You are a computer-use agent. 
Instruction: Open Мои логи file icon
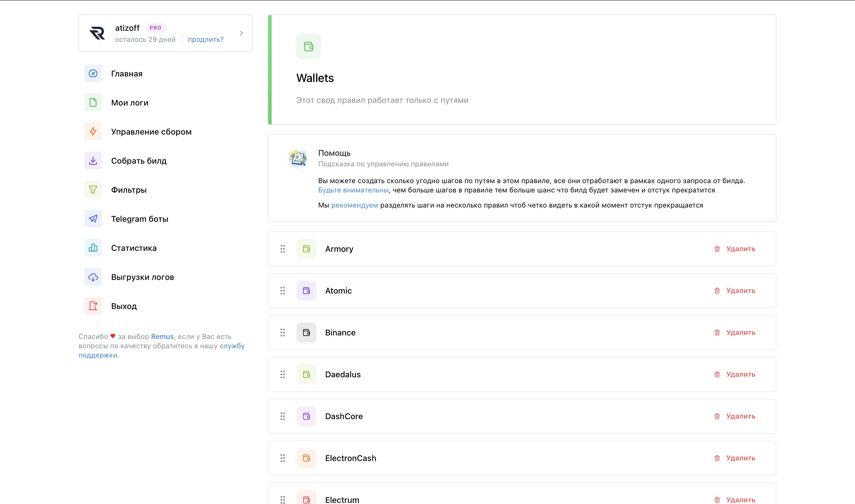pos(93,102)
